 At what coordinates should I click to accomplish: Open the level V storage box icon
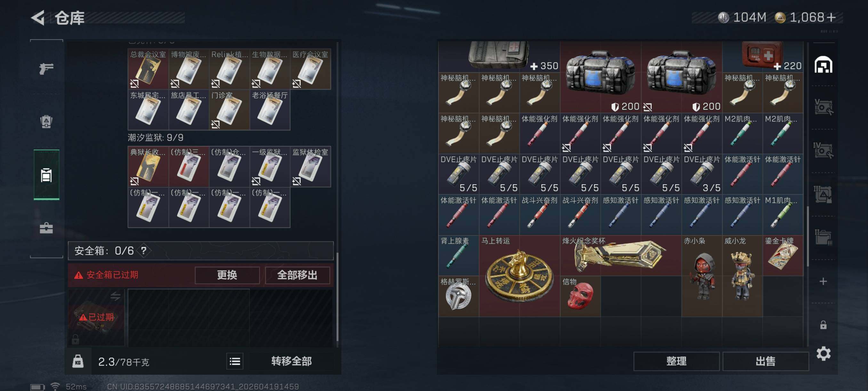click(x=823, y=107)
